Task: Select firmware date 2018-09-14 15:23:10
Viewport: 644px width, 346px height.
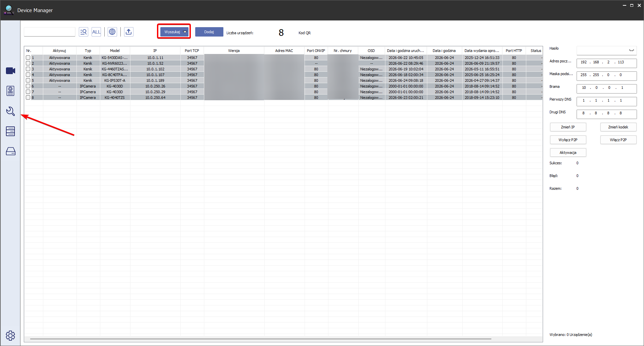Action: (482, 98)
